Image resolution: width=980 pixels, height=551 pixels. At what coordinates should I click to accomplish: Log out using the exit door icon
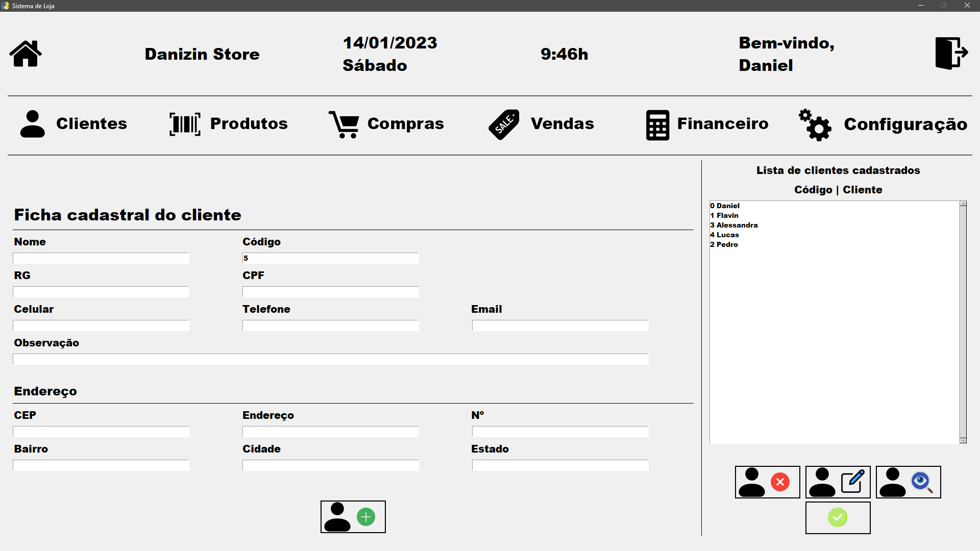point(950,53)
